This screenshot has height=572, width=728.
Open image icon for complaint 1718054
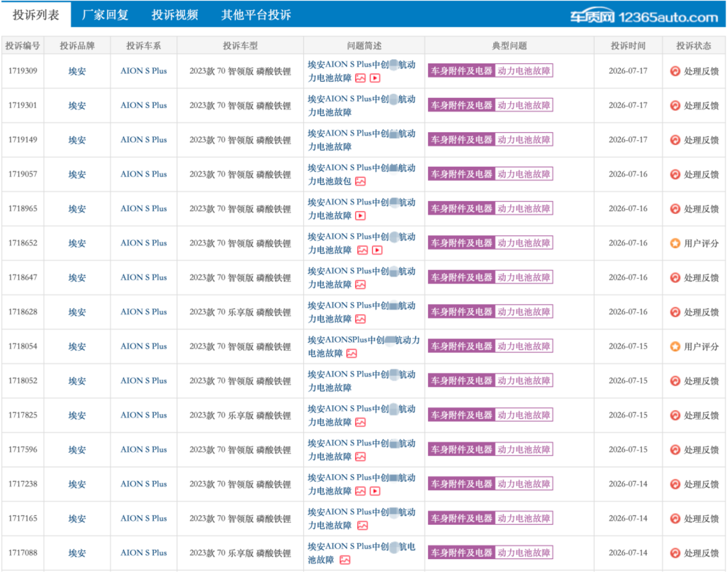[352, 353]
